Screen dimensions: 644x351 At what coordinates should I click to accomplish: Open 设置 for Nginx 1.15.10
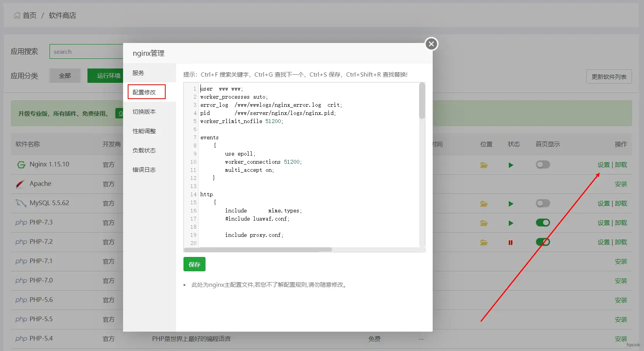(603, 165)
